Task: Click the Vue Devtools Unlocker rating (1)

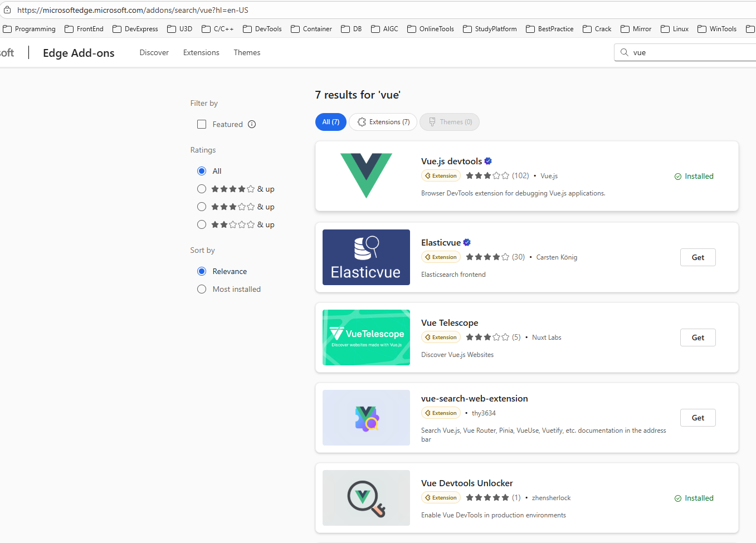Action: [x=493, y=497]
